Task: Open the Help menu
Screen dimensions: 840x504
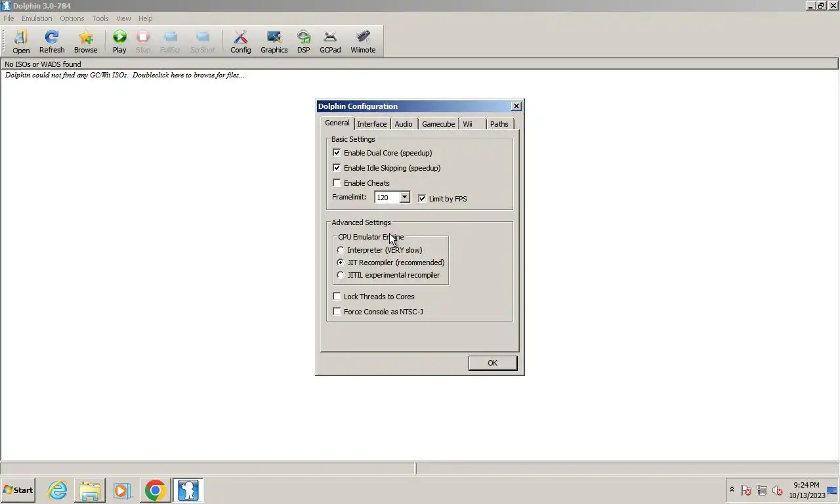Action: 146,18
